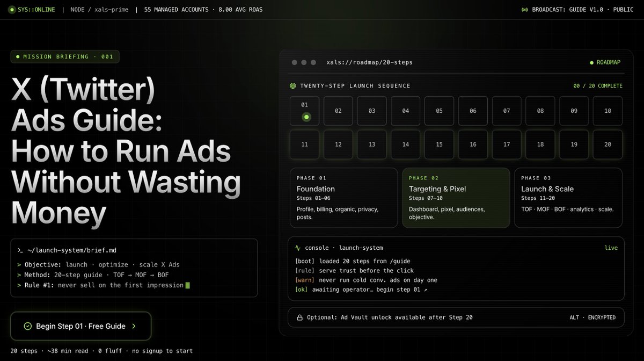The image size is (644, 361).
Task: Click the chevron arrow in Begin Step button
Action: click(x=134, y=326)
